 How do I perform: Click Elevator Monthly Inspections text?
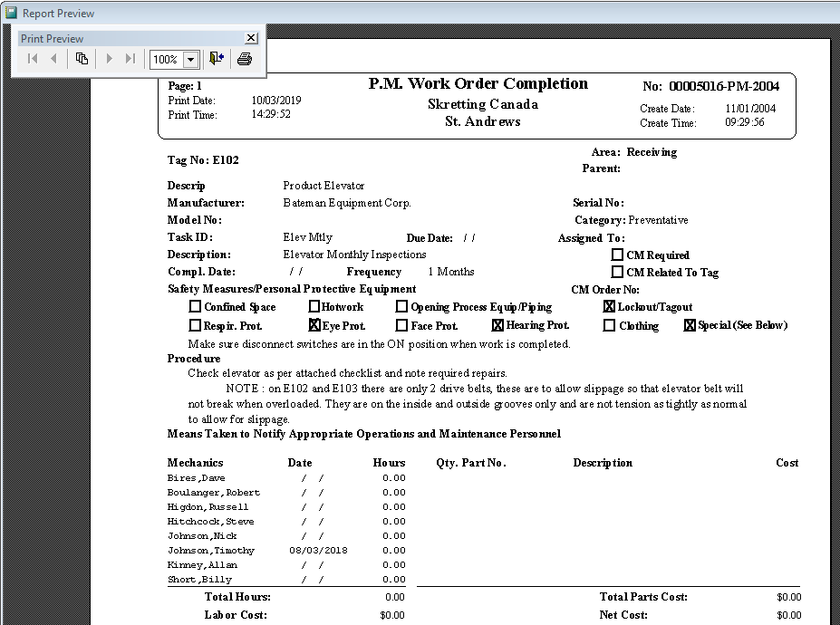354,255
